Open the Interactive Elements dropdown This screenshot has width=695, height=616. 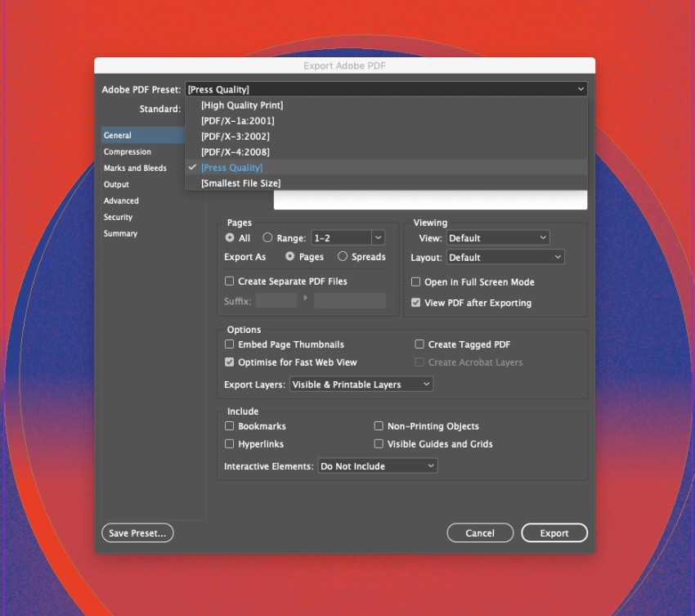point(378,466)
